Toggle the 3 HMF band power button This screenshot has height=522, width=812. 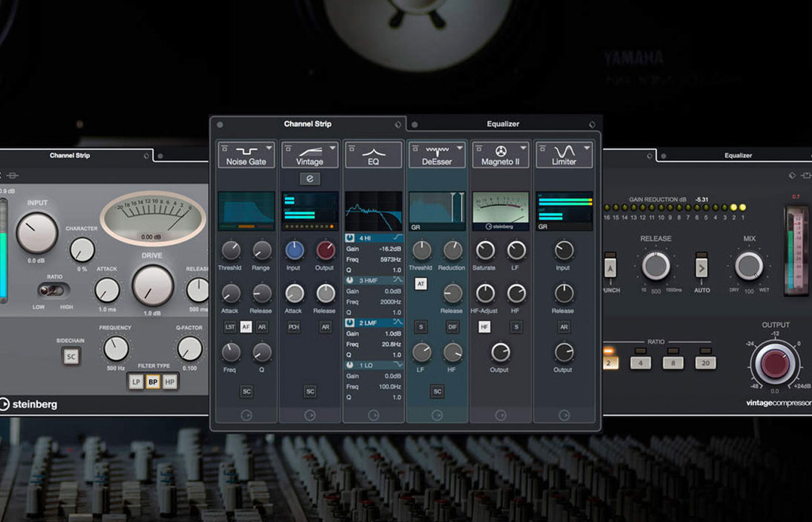pos(350,280)
